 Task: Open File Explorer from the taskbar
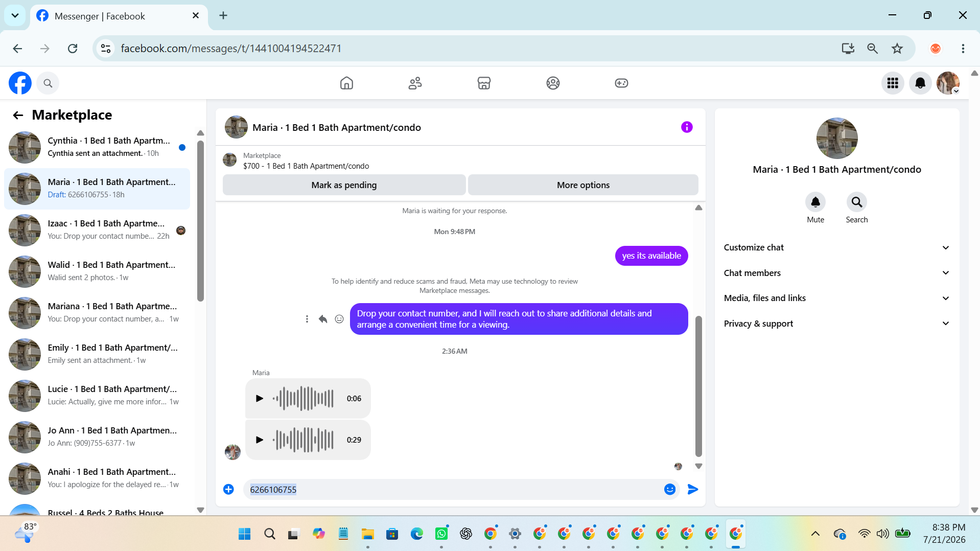[367, 534]
